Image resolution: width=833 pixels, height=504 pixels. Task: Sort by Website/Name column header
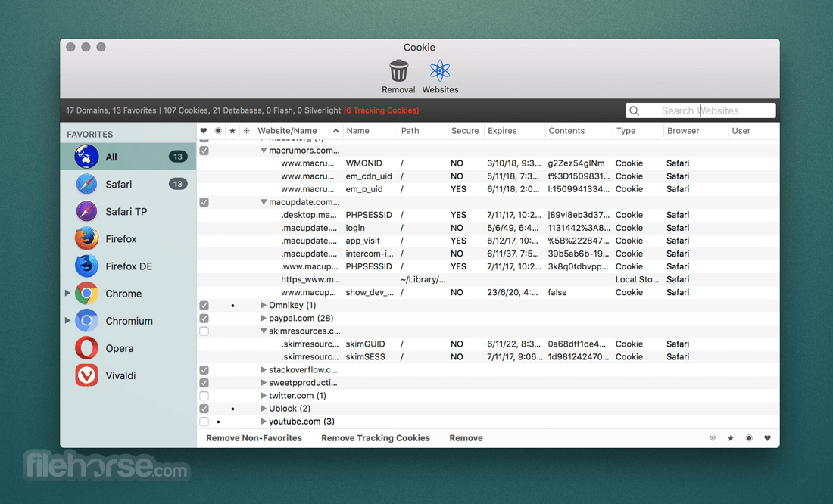pos(298,131)
